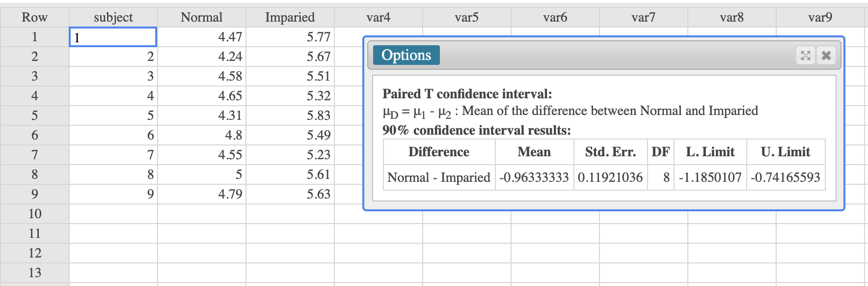Click the var6 column header

[555, 17]
